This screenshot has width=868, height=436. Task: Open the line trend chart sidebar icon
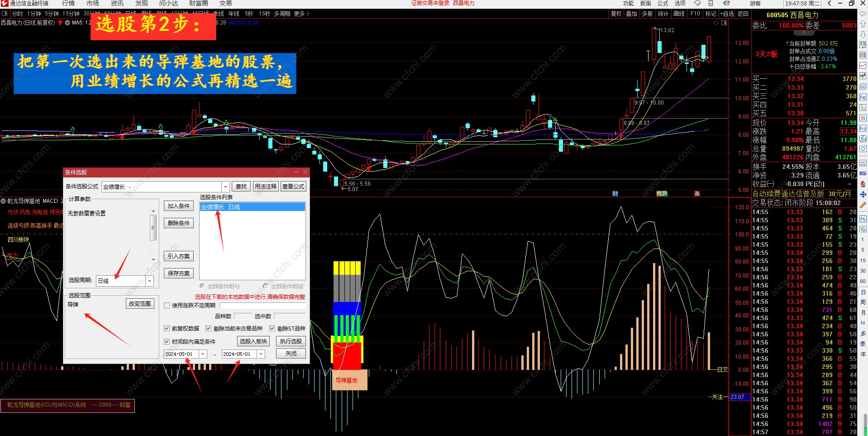point(863,66)
